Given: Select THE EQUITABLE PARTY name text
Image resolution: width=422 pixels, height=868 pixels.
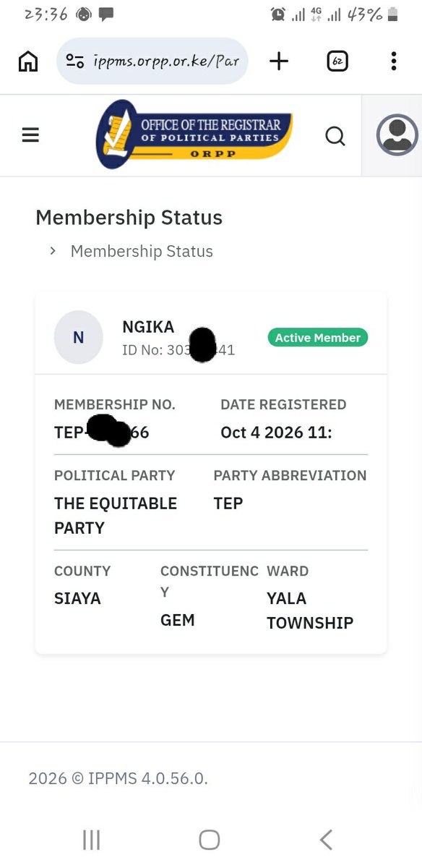Looking at the screenshot, I should click(x=116, y=516).
